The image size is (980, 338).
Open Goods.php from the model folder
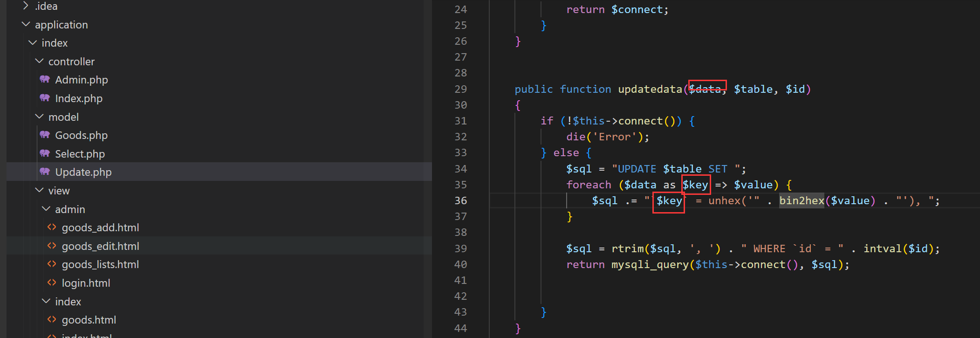[x=82, y=135]
